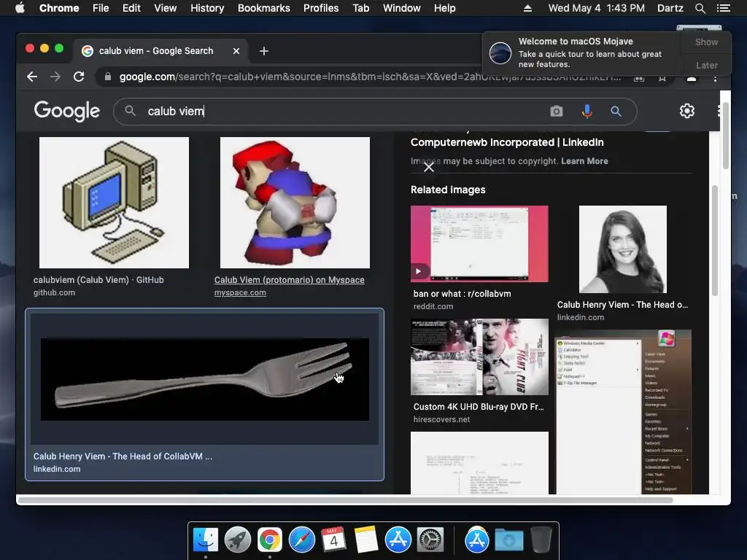Open Chrome profile avatar icon
This screenshot has height=560, width=747.
click(x=692, y=79)
